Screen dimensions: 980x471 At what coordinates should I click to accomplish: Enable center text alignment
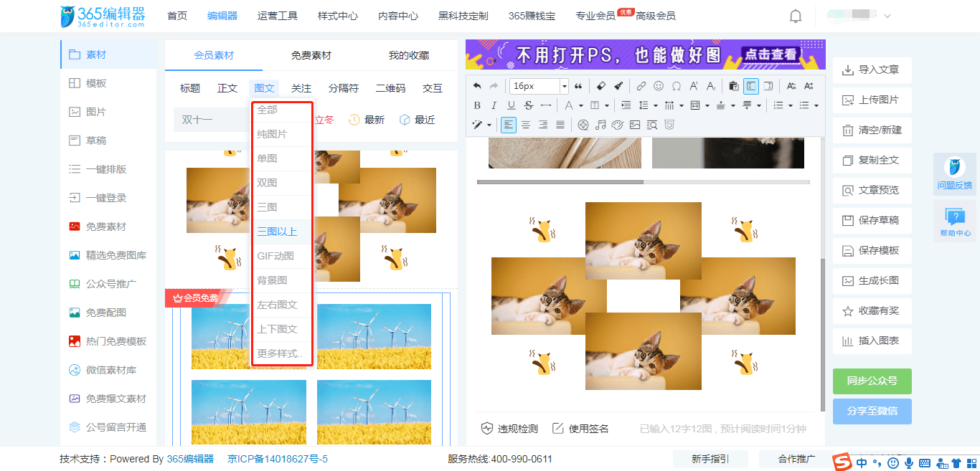526,124
